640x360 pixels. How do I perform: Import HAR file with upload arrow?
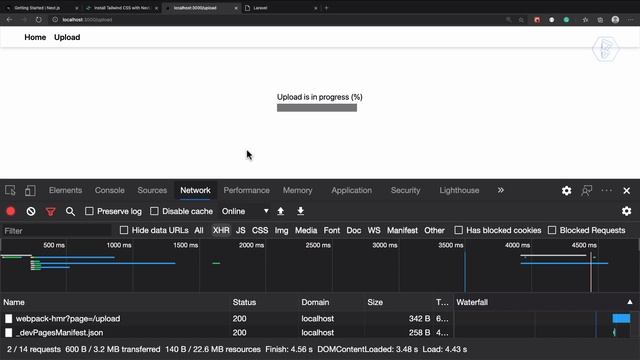pyautogui.click(x=280, y=211)
